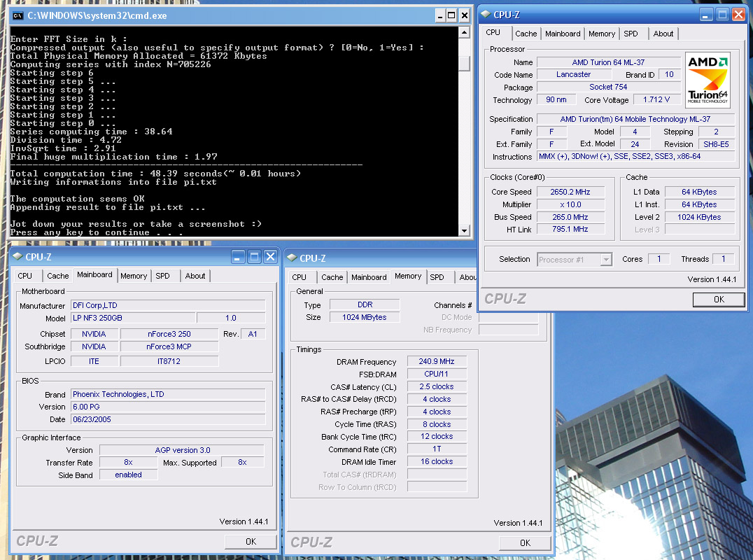This screenshot has height=560, width=753.
Task: Open SPD tab in processor CPU-Z window
Action: click(x=631, y=34)
